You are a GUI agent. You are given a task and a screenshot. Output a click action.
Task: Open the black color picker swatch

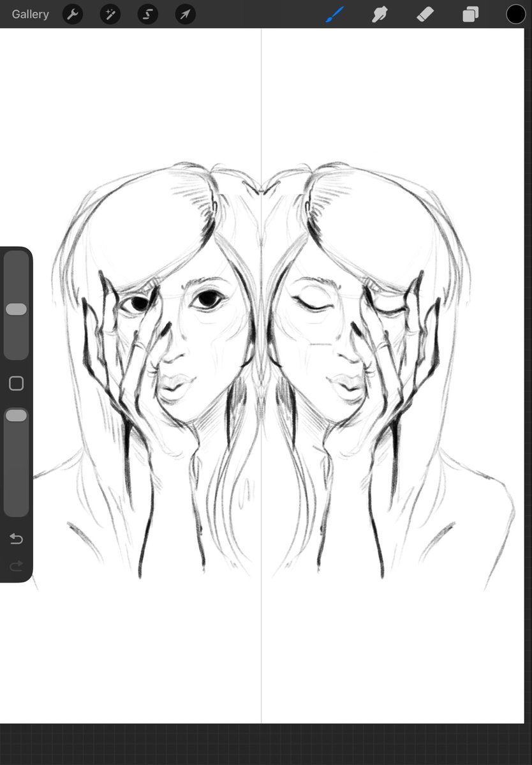click(515, 14)
